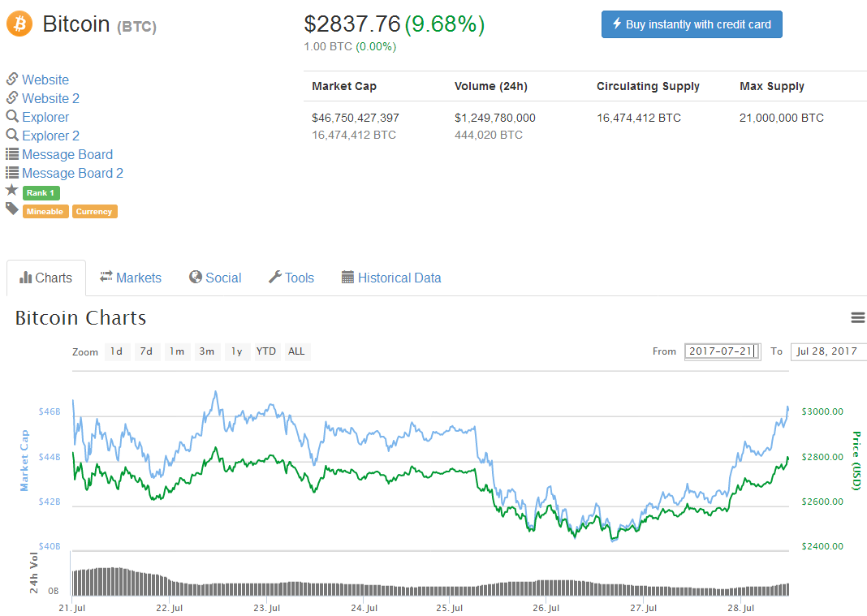
Task: Choose the YTD zoom option
Action: coord(265,351)
